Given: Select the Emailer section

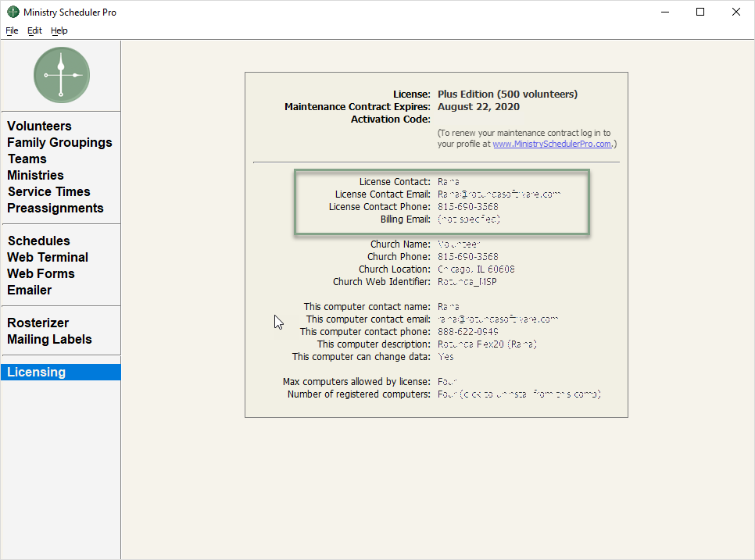Looking at the screenshot, I should point(29,290).
